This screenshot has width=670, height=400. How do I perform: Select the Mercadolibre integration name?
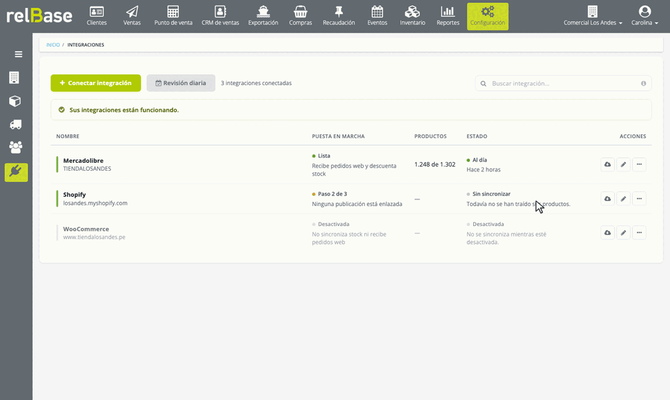click(83, 160)
